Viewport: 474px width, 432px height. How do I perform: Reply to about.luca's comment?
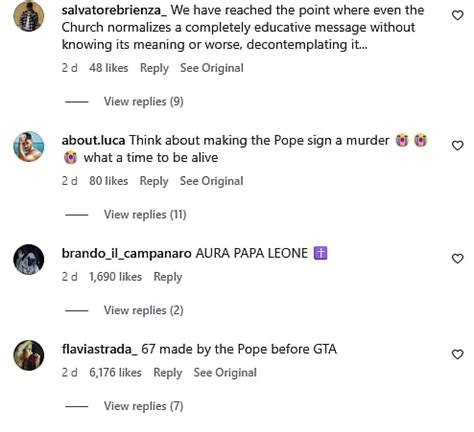(x=154, y=181)
